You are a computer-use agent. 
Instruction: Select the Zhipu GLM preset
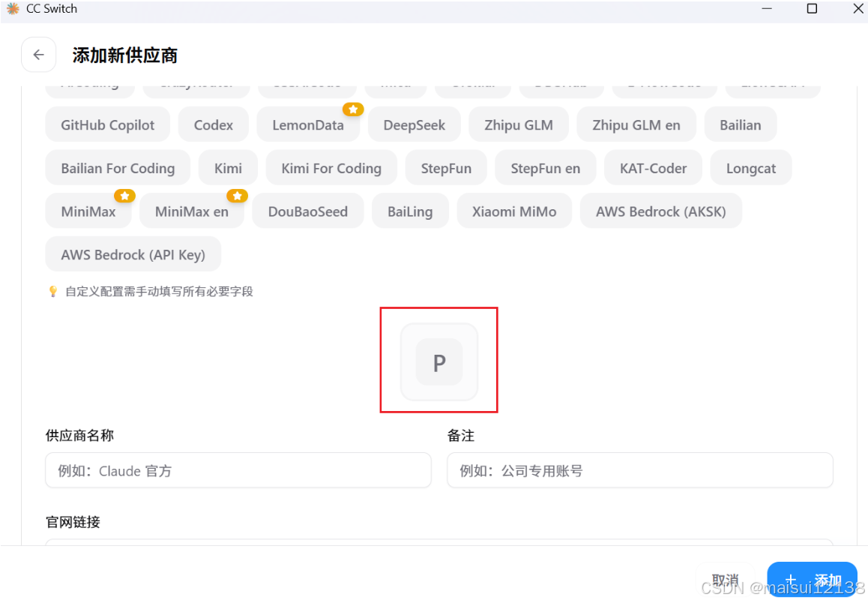(x=518, y=124)
